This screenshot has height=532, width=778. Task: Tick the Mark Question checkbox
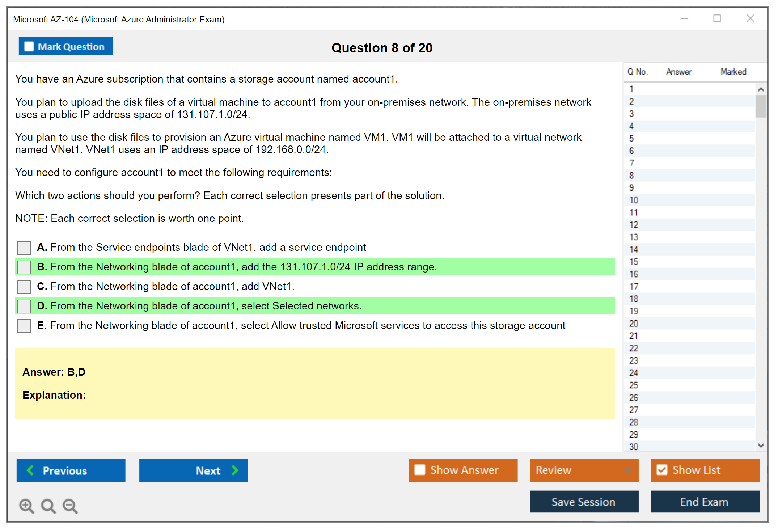(x=29, y=46)
